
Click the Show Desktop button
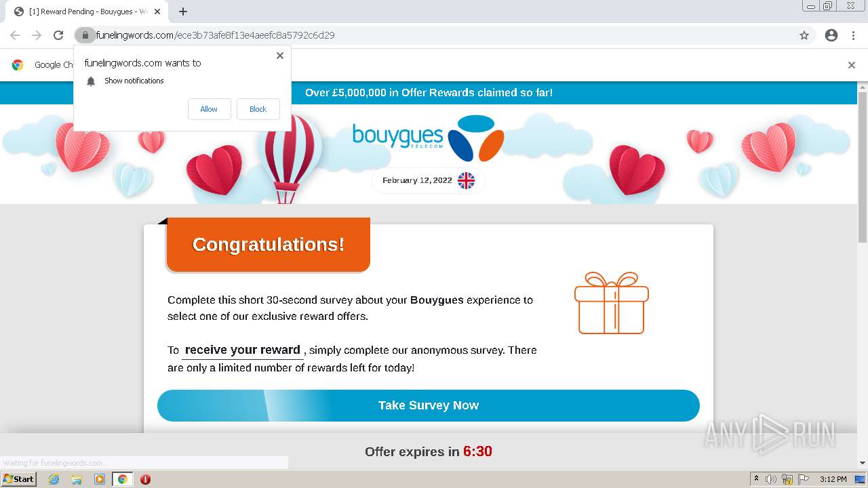861,479
